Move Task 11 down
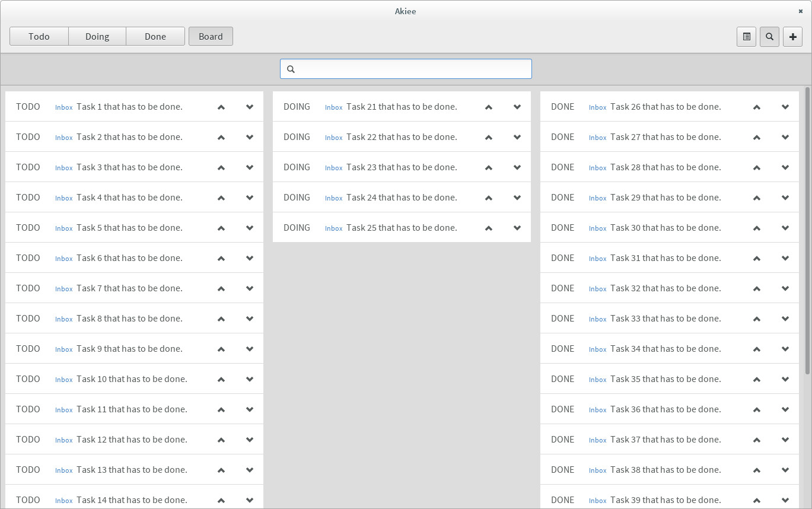The image size is (812, 509). (250, 410)
